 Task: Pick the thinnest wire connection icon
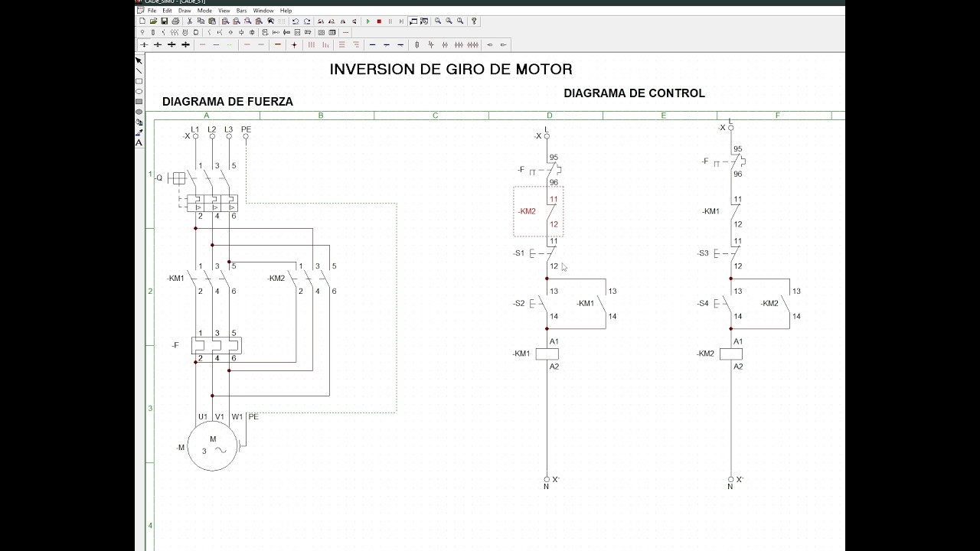144,44
